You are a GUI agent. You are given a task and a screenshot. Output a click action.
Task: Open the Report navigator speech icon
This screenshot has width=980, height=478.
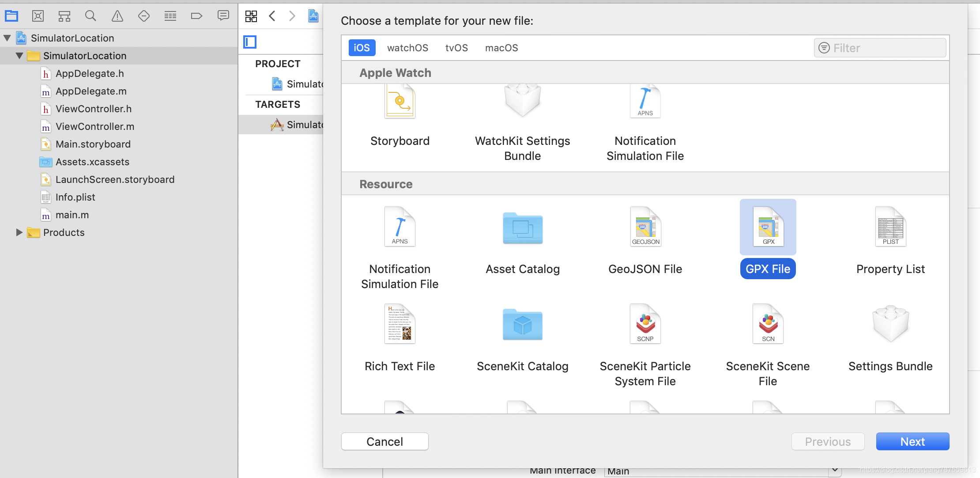pyautogui.click(x=223, y=16)
